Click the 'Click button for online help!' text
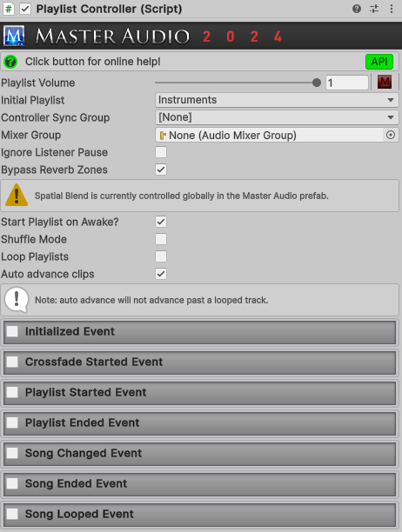Image resolution: width=402 pixels, height=532 pixels. 93,62
